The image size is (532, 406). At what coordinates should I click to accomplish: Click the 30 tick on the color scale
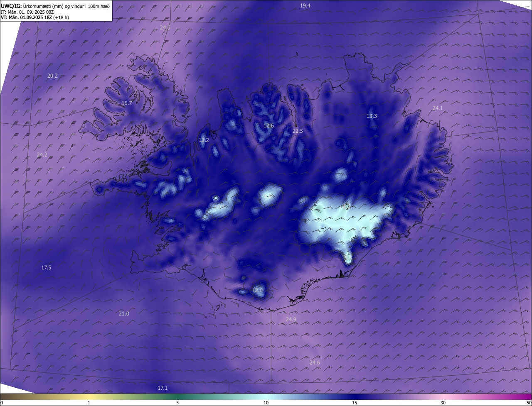click(443, 403)
